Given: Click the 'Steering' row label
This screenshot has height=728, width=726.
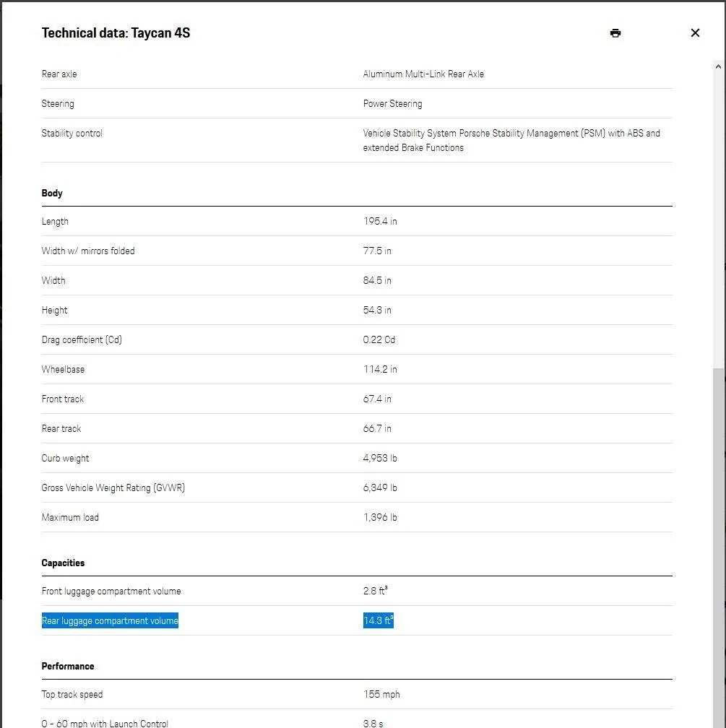Looking at the screenshot, I should pyautogui.click(x=58, y=103).
